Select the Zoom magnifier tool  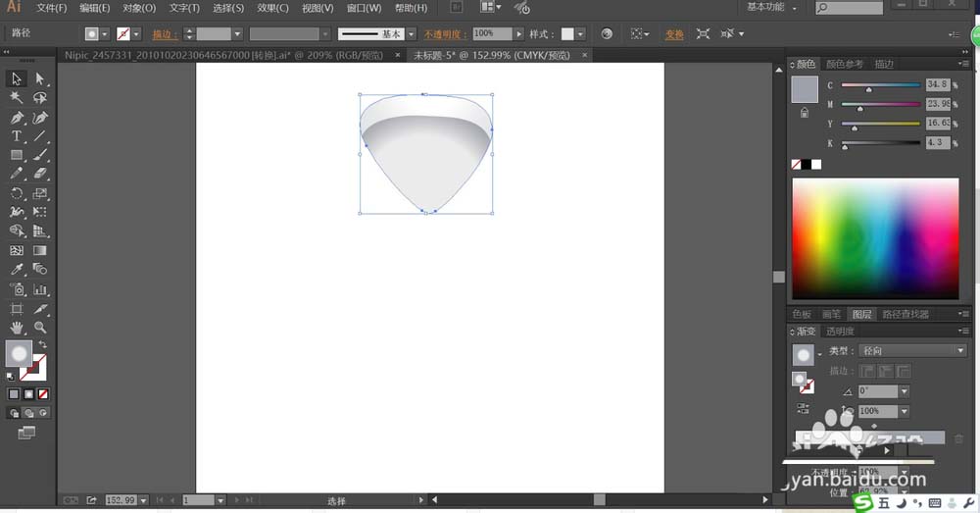(40, 328)
